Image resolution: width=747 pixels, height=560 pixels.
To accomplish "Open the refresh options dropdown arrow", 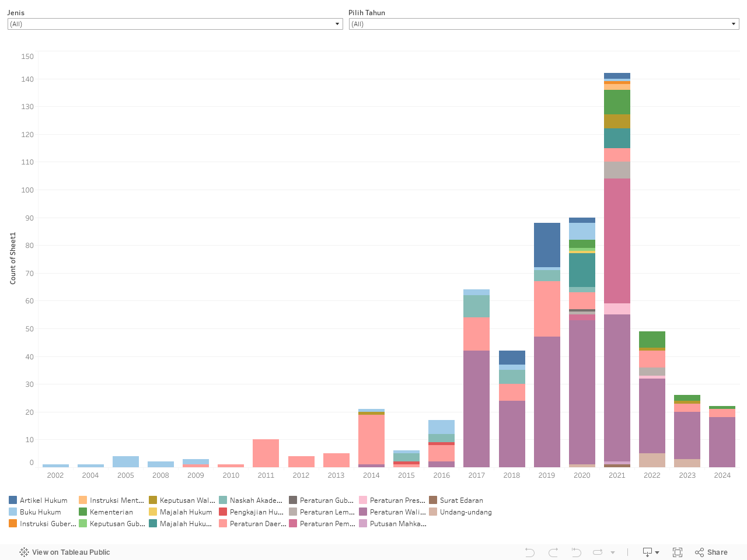I will pos(613,552).
